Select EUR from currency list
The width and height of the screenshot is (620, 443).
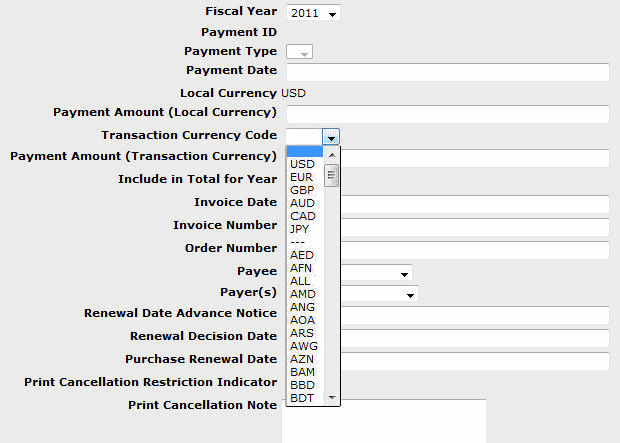click(x=302, y=177)
